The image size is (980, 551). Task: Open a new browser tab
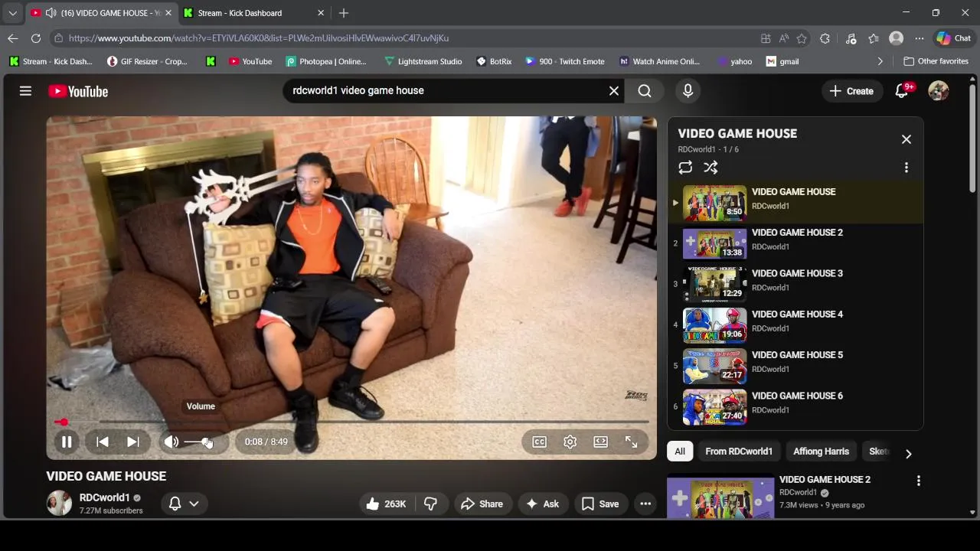tap(344, 13)
